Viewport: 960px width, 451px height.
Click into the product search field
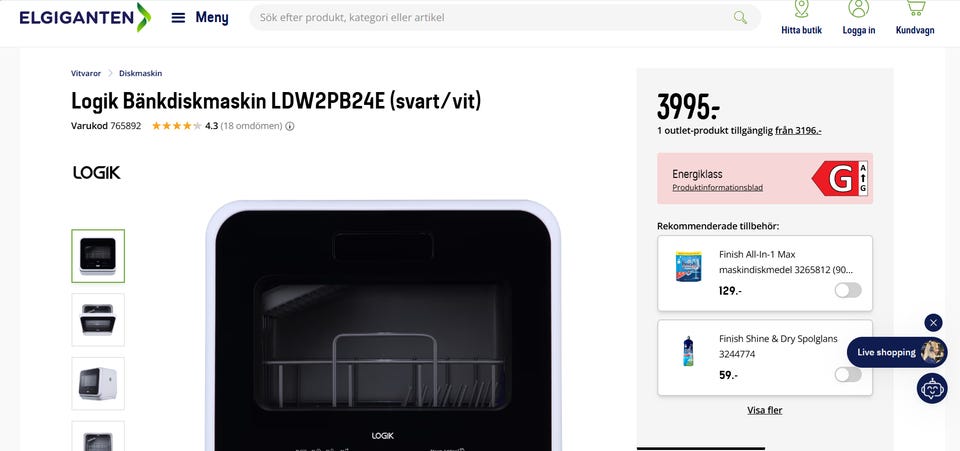(490, 17)
